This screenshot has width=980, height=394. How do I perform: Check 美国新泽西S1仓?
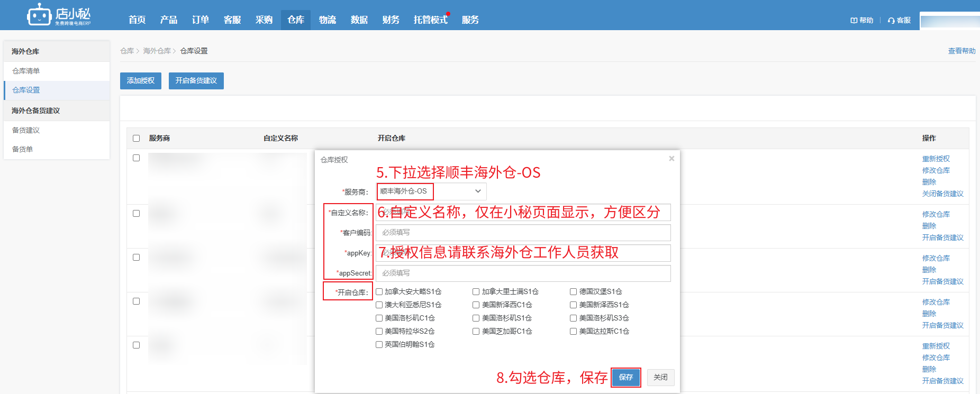coord(573,305)
